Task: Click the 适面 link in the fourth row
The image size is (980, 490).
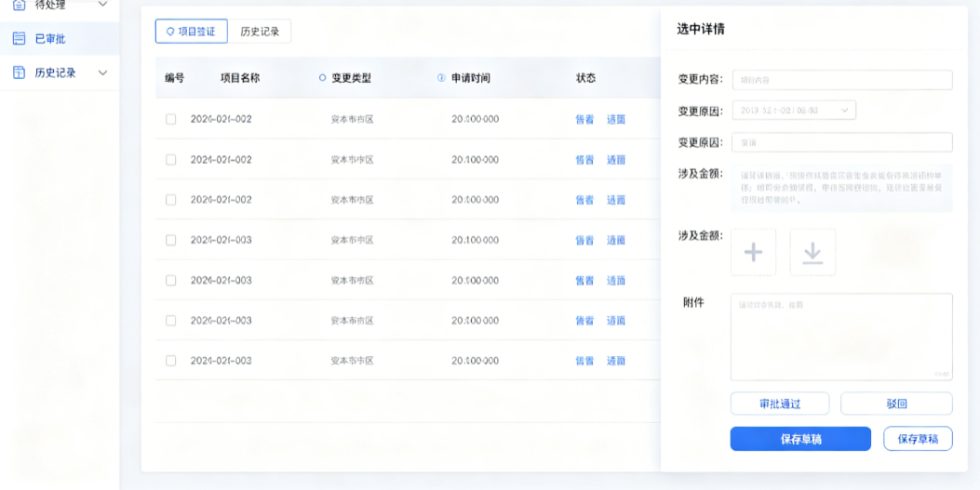Action: point(615,240)
